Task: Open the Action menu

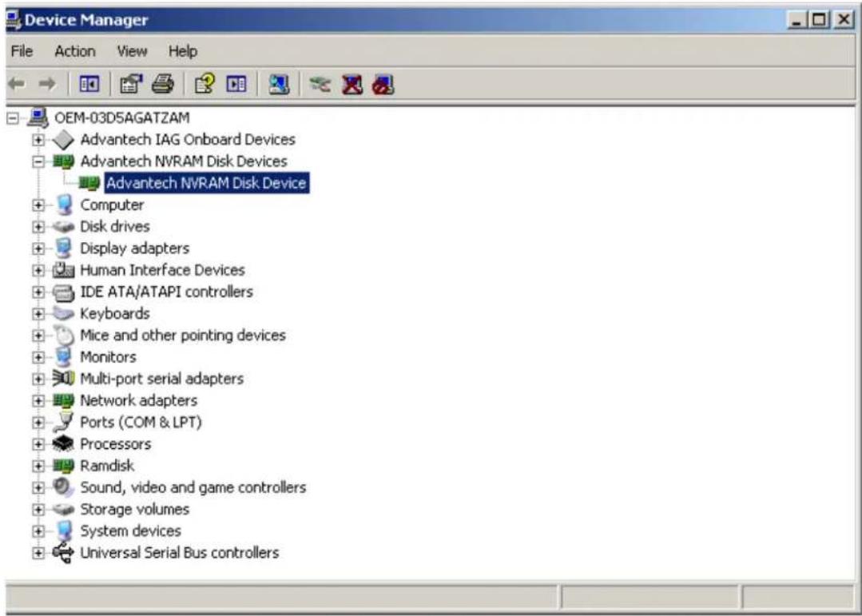Action: coord(75,51)
